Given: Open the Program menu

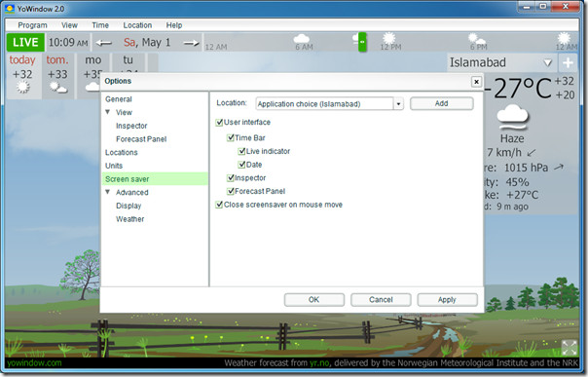Looking at the screenshot, I should pyautogui.click(x=33, y=25).
